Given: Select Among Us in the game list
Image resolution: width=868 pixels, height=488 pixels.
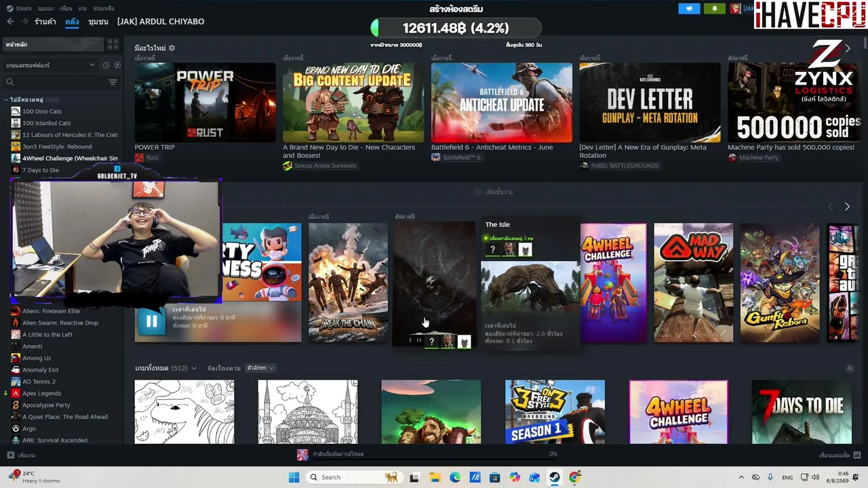Looking at the screenshot, I should [36, 358].
